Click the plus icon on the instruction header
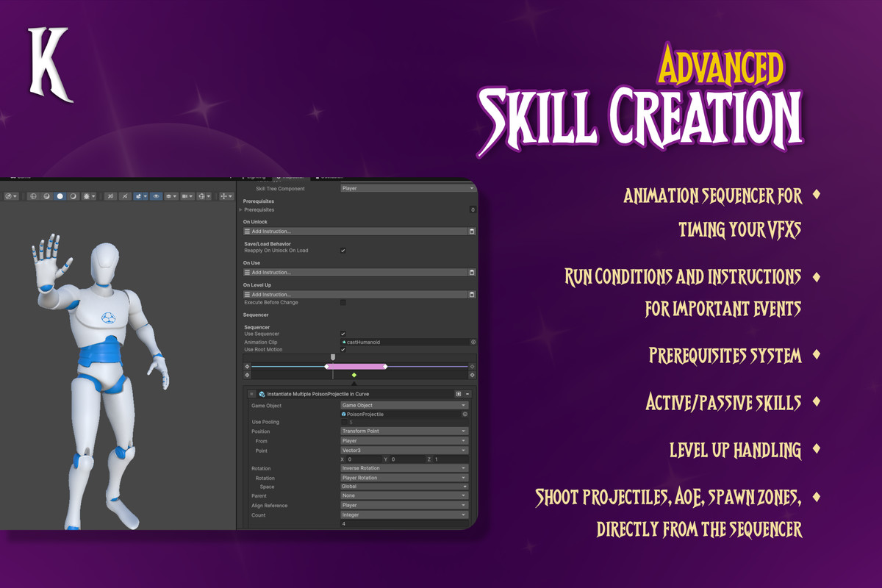The image size is (882, 588). click(x=459, y=393)
